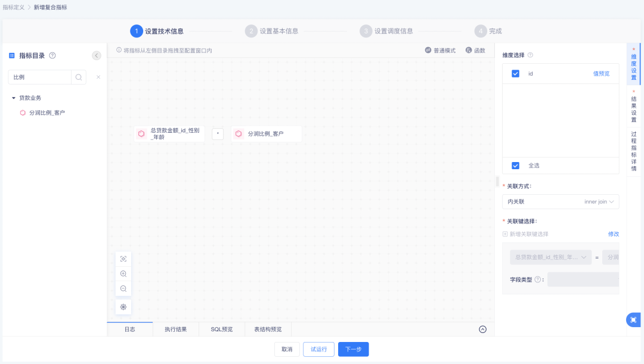Switch to 普通模式 mode
The width and height of the screenshot is (644, 364).
[440, 51]
